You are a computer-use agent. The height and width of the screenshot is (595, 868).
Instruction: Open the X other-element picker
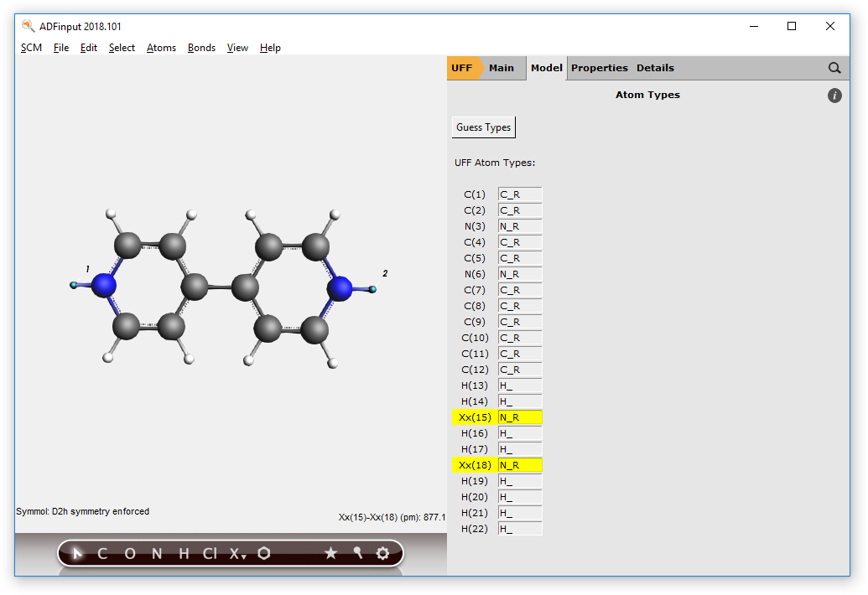point(238,554)
